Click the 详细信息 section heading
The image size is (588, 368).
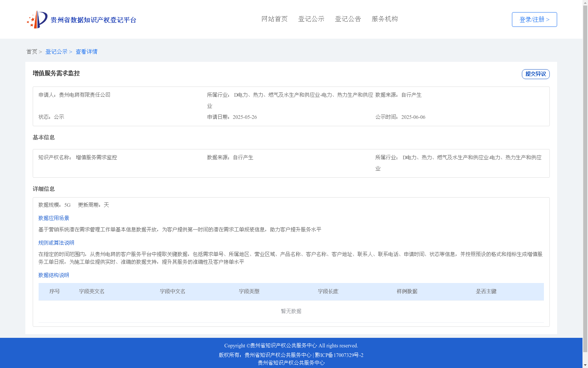tap(44, 189)
